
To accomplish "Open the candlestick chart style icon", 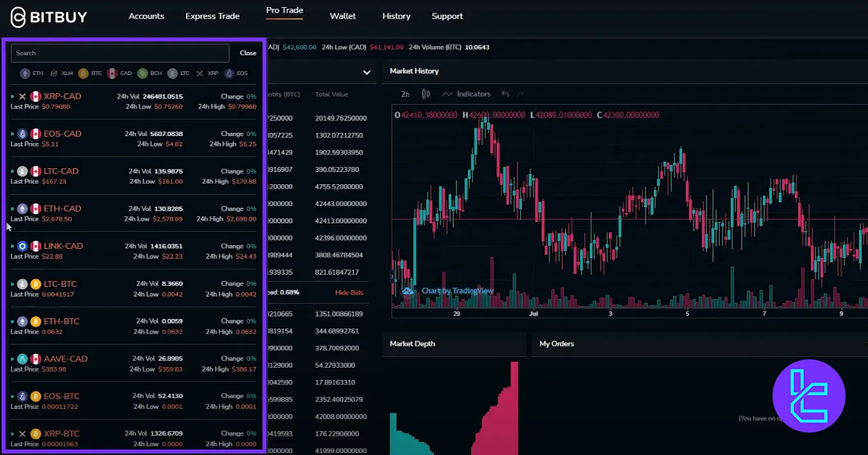I will click(426, 94).
